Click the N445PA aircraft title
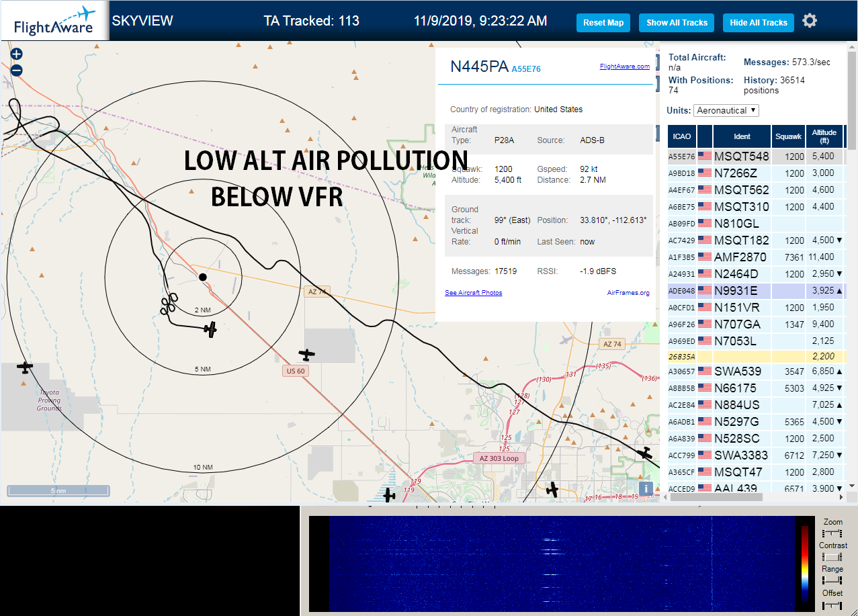Viewport: 858px width, 616px height. tap(479, 66)
